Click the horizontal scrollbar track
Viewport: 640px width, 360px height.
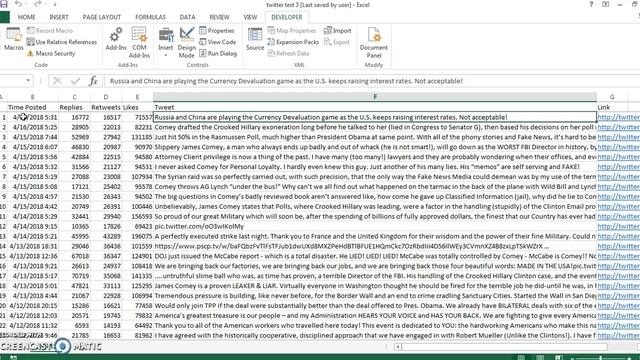[x=504, y=347]
